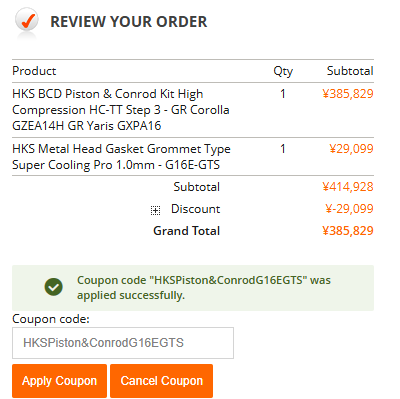Focus the Coupon code input field
400x399 pixels.
pos(123,343)
